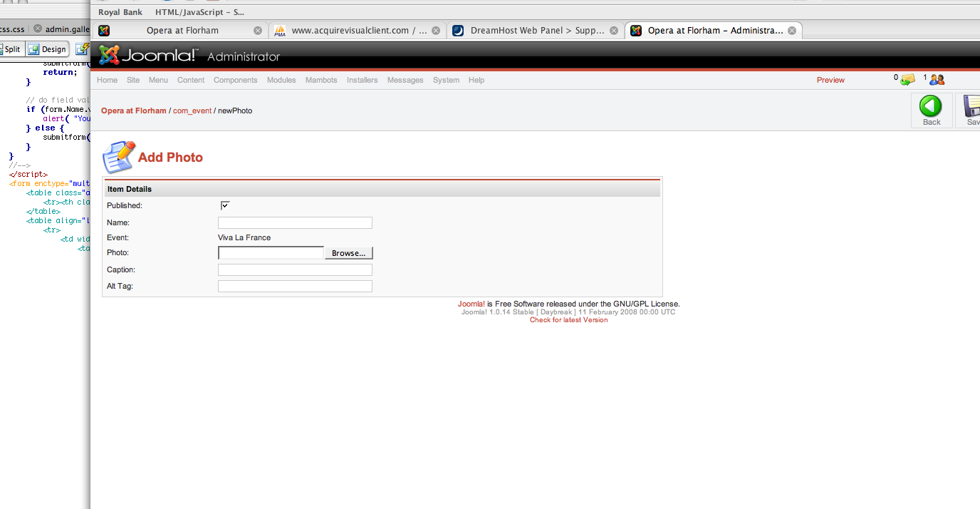Click the Joomla logo in header
Screen dimensions: 980x509
click(x=149, y=56)
